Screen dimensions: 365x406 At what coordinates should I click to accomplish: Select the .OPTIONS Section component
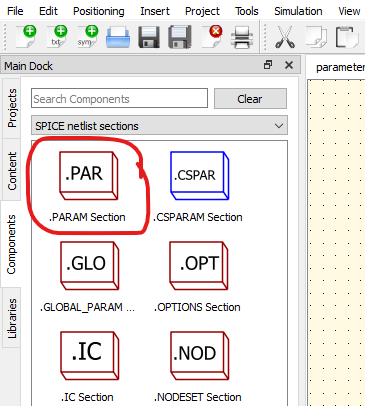pos(198,277)
